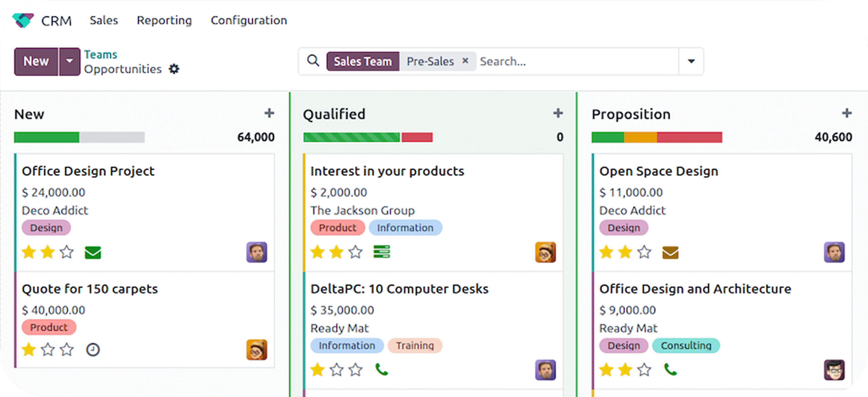Image resolution: width=868 pixels, height=397 pixels.
Task: Toggle second priority star on Quote for 150 carpets
Action: click(x=48, y=350)
